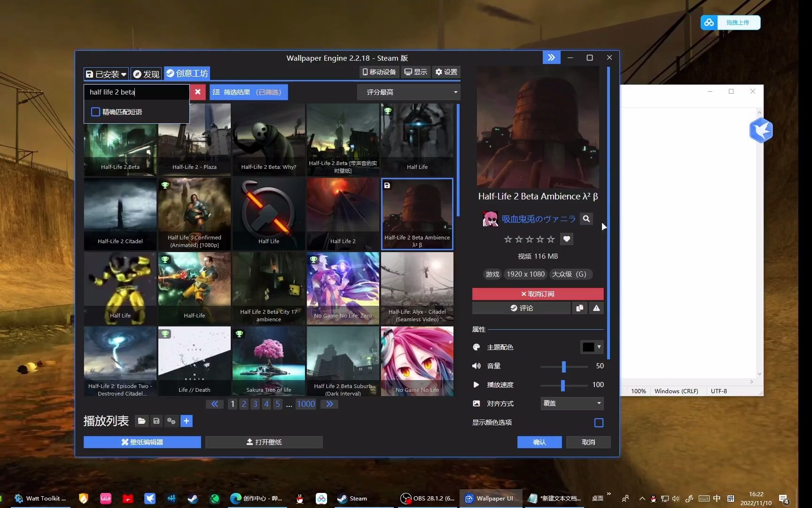Click 游戏 tag
The height and width of the screenshot is (508, 812).
click(x=492, y=274)
